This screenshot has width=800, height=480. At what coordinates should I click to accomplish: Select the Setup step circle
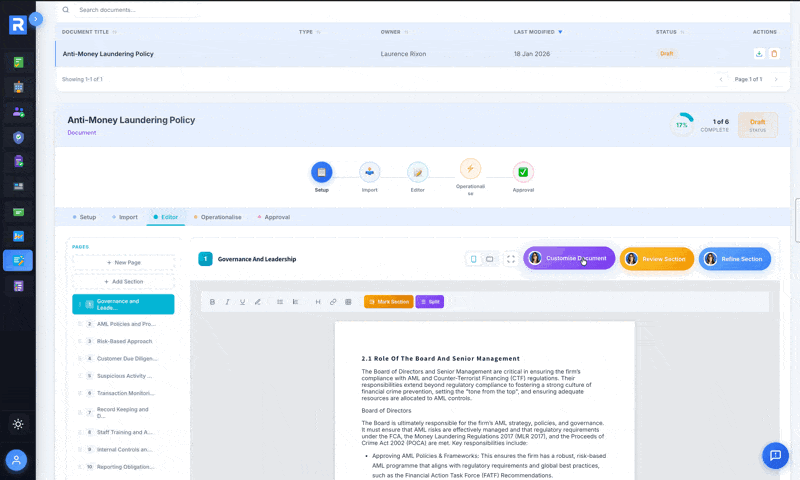(321, 172)
